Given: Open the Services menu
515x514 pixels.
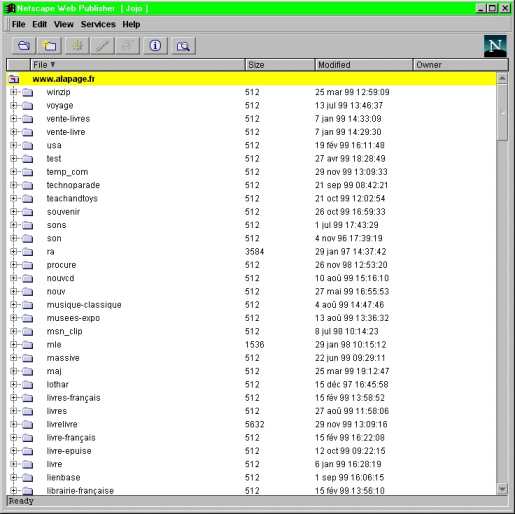Looking at the screenshot, I should point(98,24).
